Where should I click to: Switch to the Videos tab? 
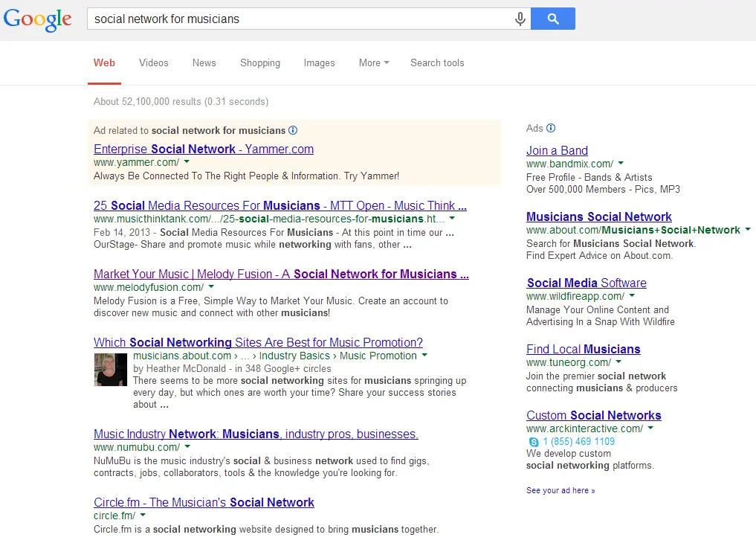pyautogui.click(x=154, y=63)
